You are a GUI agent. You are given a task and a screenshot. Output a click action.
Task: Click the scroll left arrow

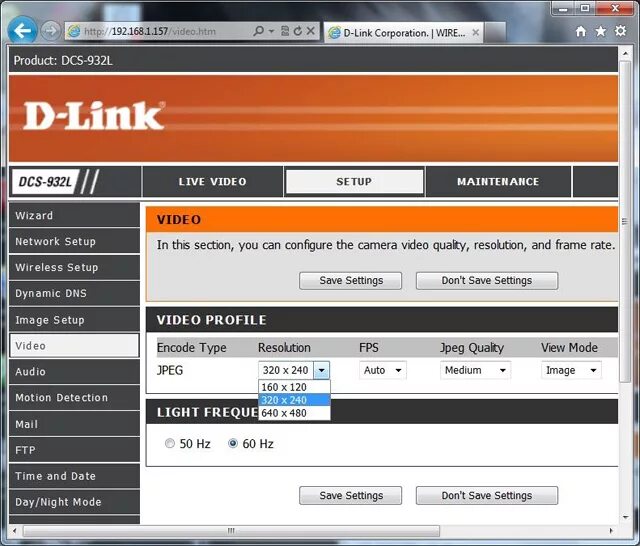[x=15, y=530]
